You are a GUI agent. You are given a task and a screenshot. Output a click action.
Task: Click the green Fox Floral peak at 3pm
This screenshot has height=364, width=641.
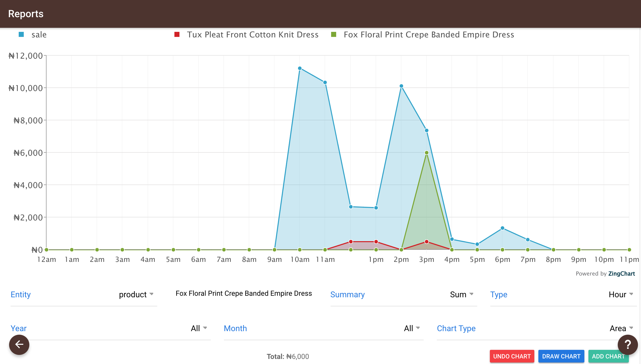[x=427, y=153]
